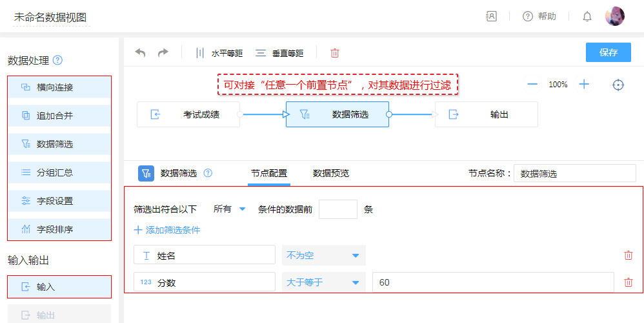This screenshot has width=644, height=323.
Task: Click the canvas locate/center target icon
Action: point(618,85)
